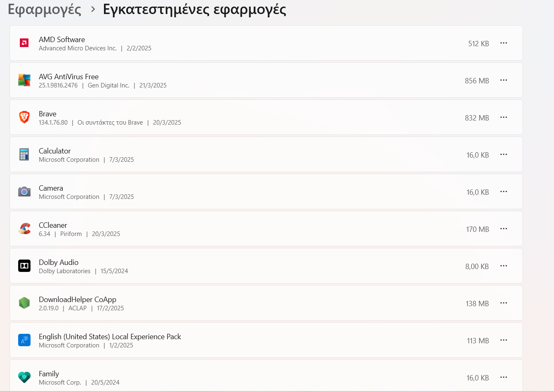Image resolution: width=554 pixels, height=392 pixels.
Task: Select the Dolby Audio name
Action: coord(59,262)
